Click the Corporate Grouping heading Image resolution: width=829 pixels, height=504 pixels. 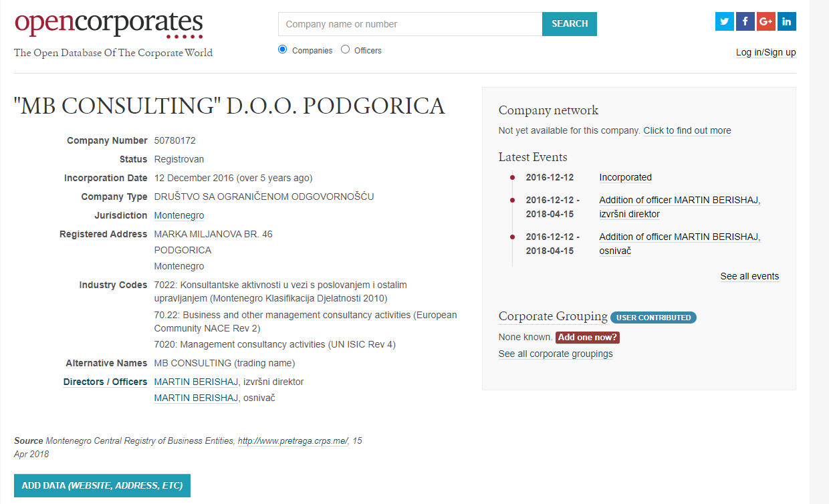(553, 316)
